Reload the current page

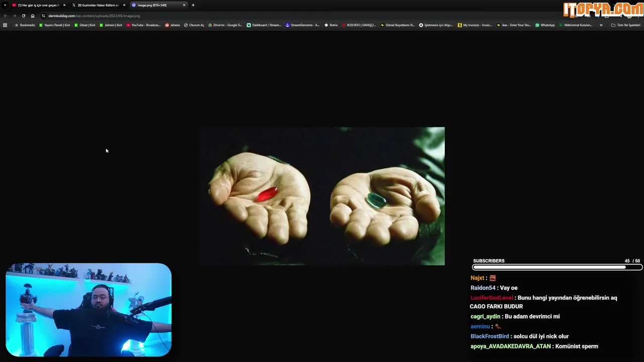pyautogui.click(x=23, y=16)
